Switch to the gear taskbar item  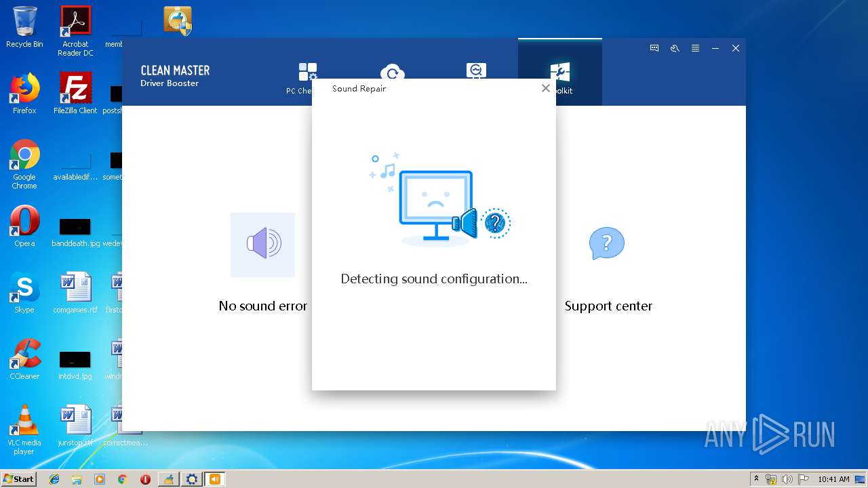pos(192,479)
